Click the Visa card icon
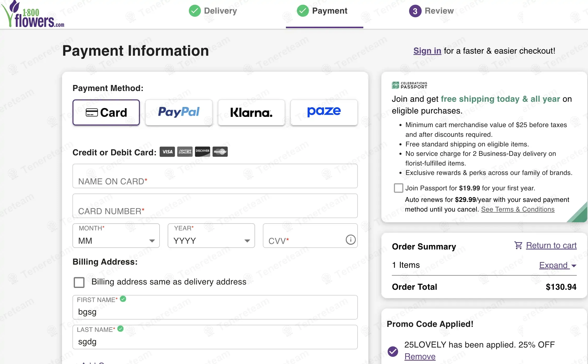Screen dimensions: 588x364 coord(167,152)
